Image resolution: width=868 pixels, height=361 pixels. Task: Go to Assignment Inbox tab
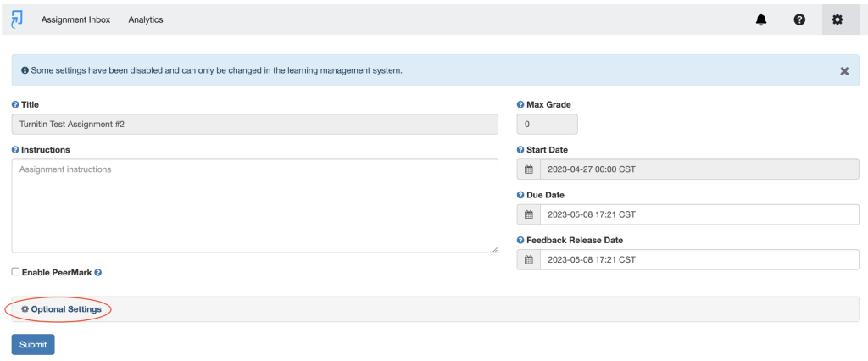pyautogui.click(x=75, y=19)
